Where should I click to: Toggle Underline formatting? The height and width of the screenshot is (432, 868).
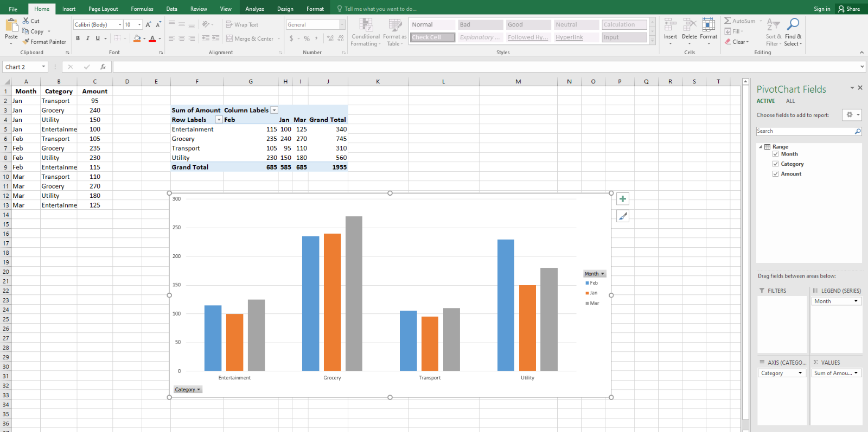pos(98,38)
